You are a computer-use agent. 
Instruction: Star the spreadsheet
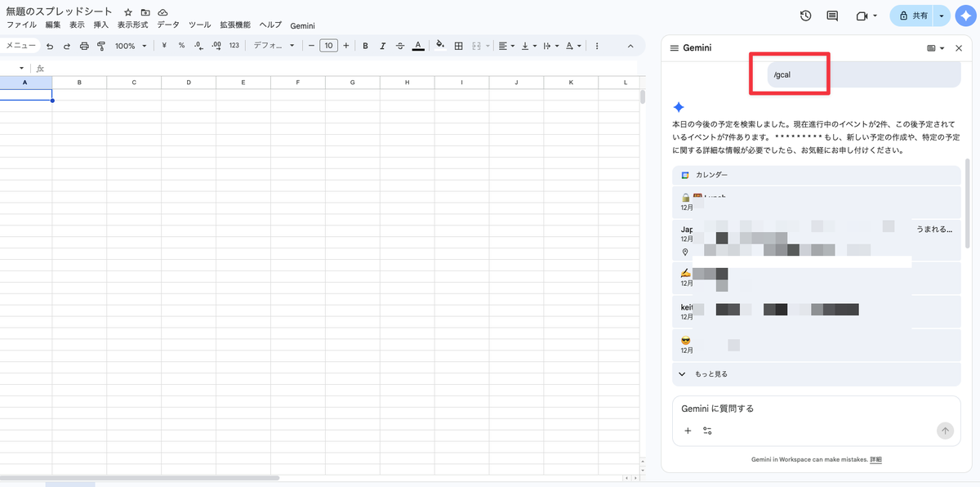pos(128,13)
